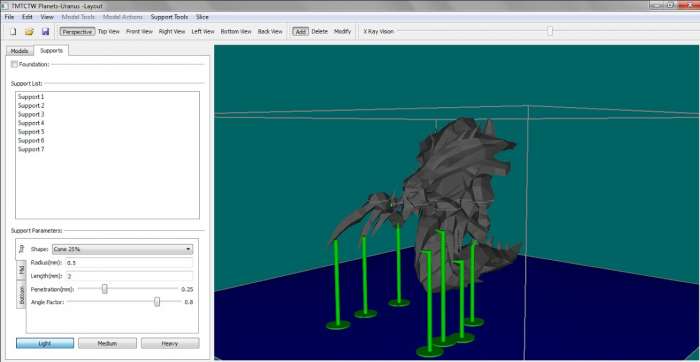
Task: Activate Delete support mode
Action: click(x=320, y=32)
